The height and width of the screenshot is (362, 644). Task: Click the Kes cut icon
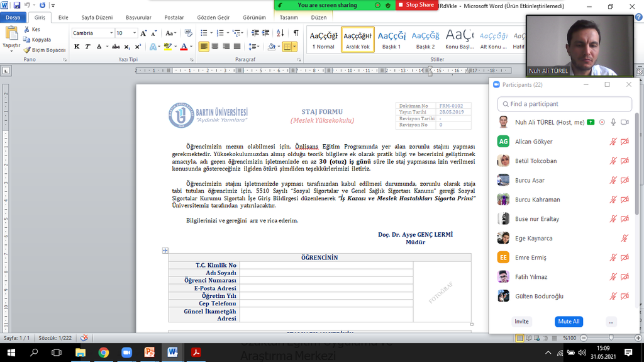(26, 30)
